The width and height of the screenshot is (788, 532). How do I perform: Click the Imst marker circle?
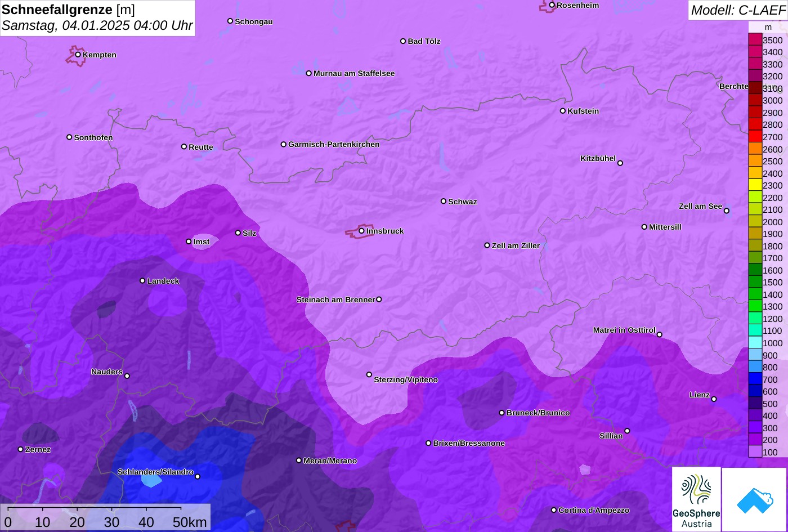click(x=189, y=242)
